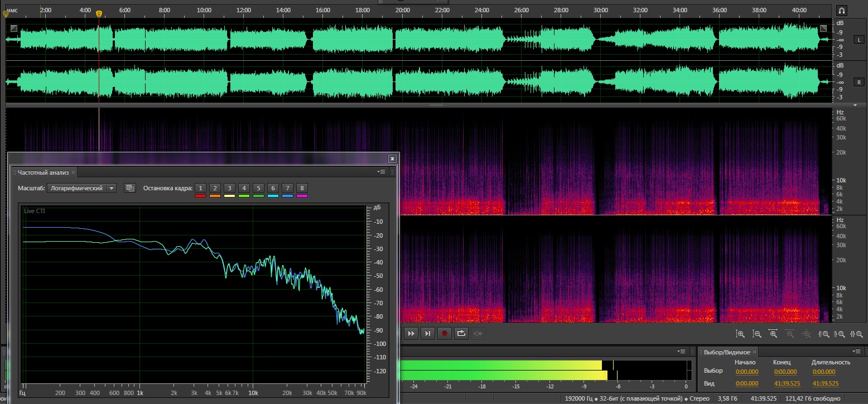Click the orange playhead marker on the ruler
This screenshot has width=868, height=404.
(x=99, y=14)
